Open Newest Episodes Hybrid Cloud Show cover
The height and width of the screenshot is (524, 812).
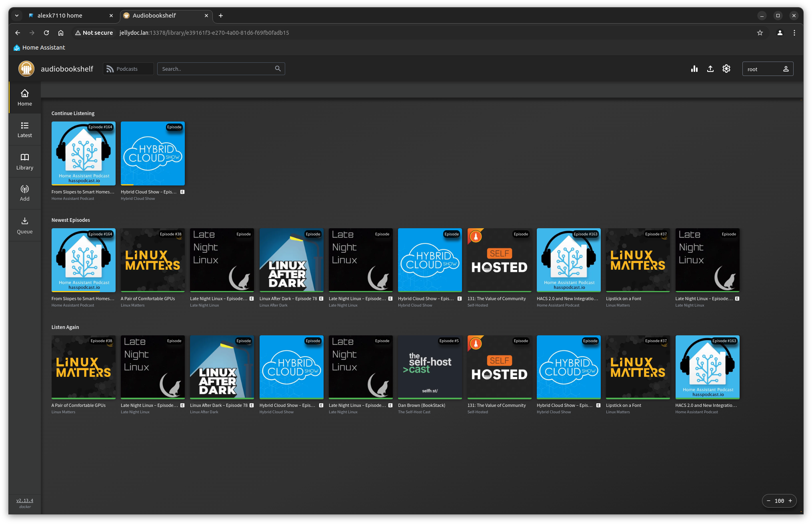coord(430,260)
